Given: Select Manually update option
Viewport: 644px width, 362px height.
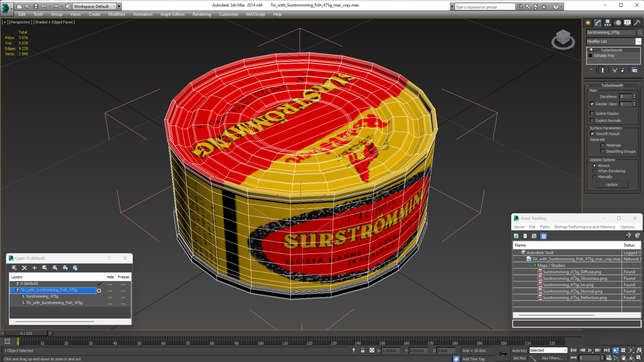Looking at the screenshot, I should [594, 176].
